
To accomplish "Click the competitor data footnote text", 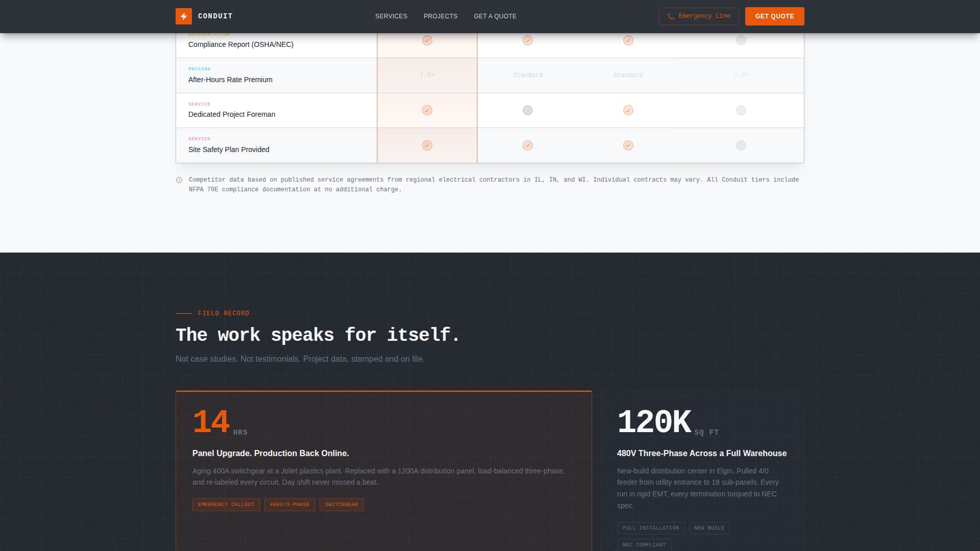I will click(494, 184).
